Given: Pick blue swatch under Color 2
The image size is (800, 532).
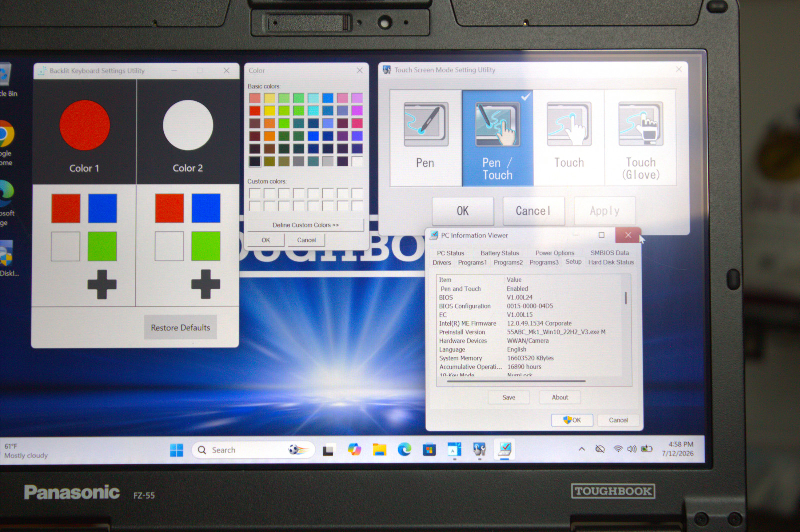Looking at the screenshot, I should pyautogui.click(x=206, y=208).
